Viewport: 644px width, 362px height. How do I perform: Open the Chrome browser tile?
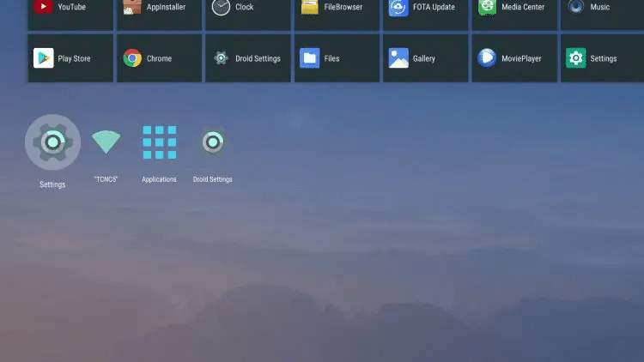[x=160, y=58]
